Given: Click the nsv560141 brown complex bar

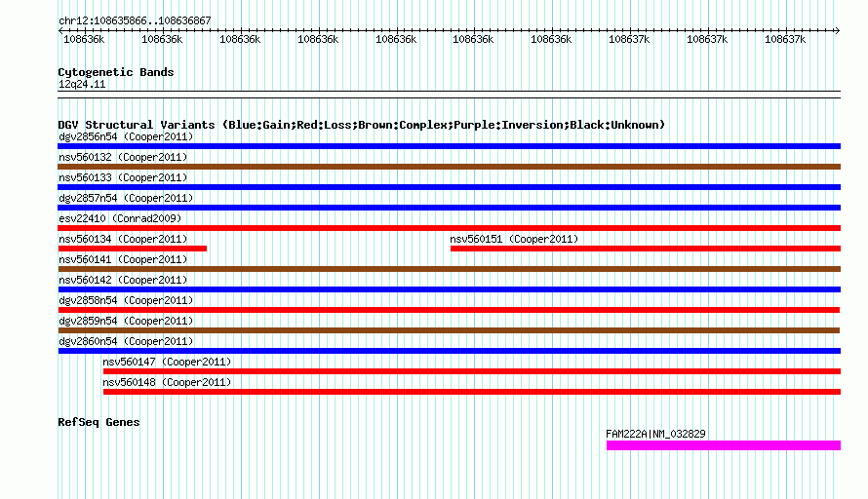Looking at the screenshot, I should [x=449, y=269].
